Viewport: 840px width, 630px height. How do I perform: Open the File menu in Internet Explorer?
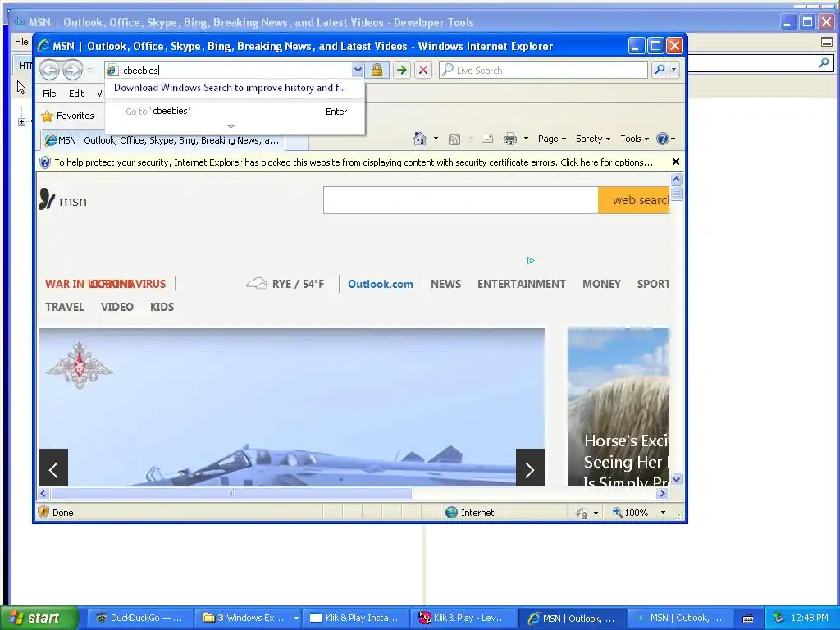pos(49,94)
